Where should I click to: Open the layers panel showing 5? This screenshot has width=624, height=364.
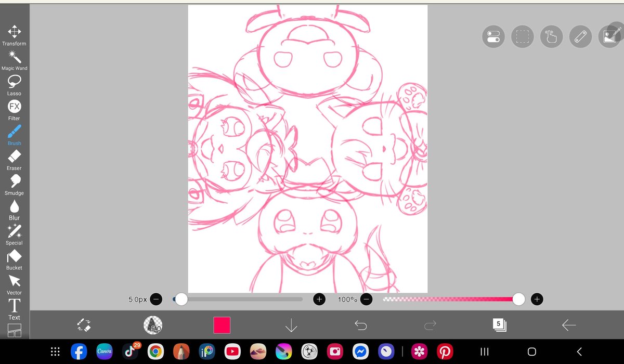tap(499, 325)
